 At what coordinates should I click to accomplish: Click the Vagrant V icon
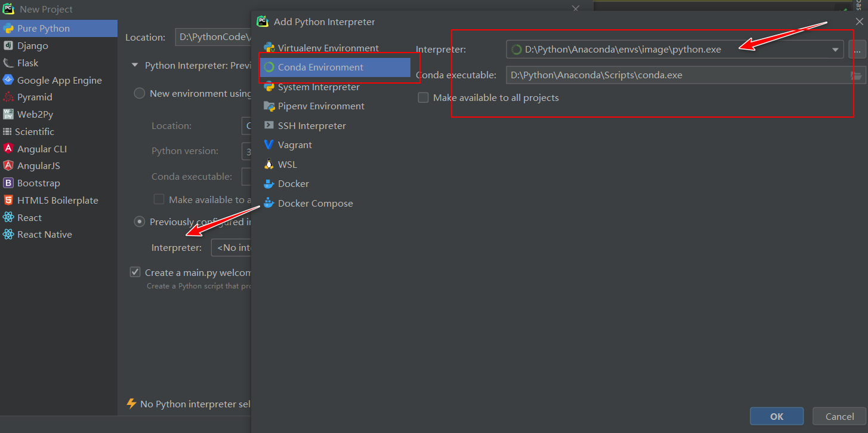[x=269, y=145]
